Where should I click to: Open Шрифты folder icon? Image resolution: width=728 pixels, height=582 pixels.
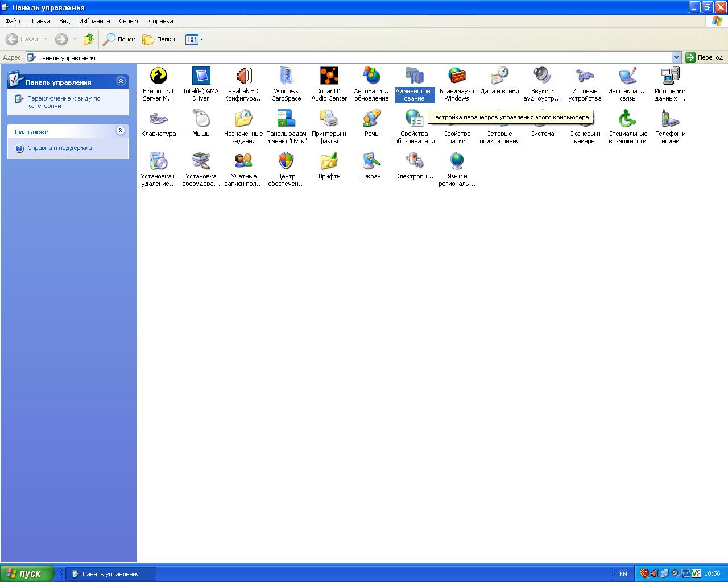point(329,161)
